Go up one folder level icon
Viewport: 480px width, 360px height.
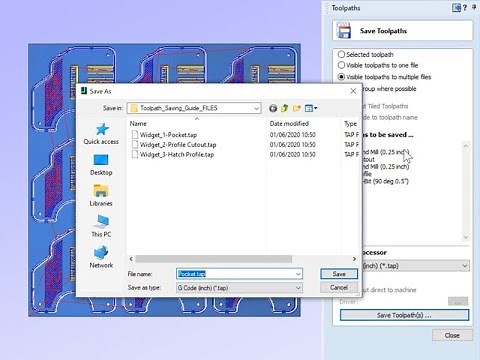click(x=285, y=108)
